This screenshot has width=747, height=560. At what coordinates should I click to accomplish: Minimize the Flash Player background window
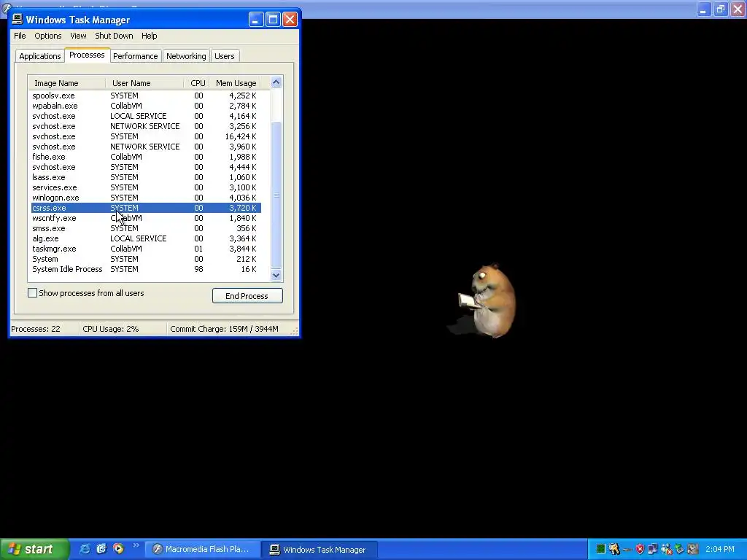point(704,9)
